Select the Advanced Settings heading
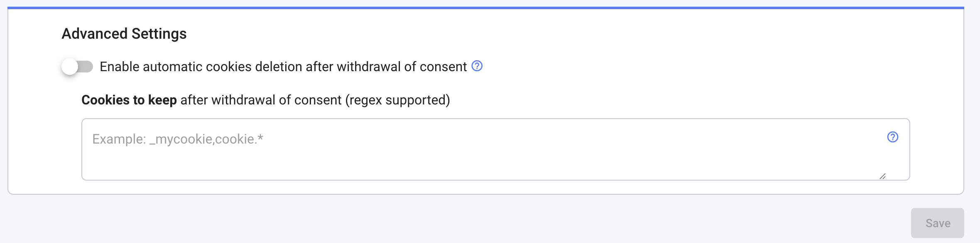The height and width of the screenshot is (243, 980). pos(124,34)
